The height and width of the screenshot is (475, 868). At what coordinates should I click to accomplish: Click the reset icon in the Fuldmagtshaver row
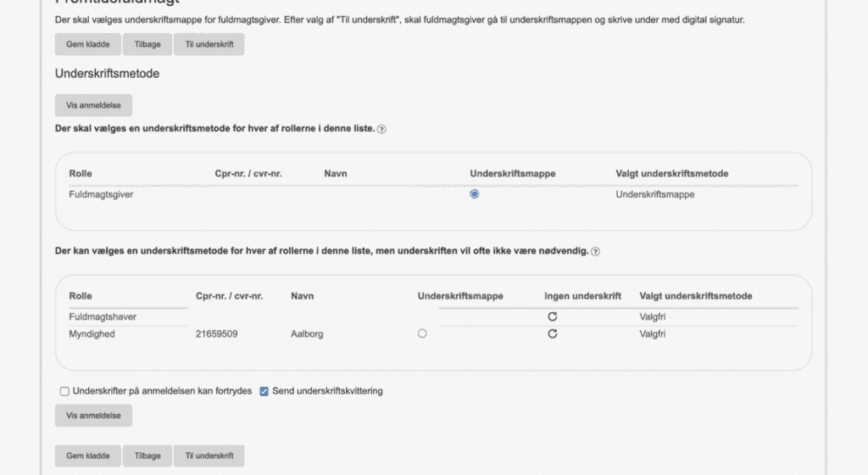click(553, 316)
